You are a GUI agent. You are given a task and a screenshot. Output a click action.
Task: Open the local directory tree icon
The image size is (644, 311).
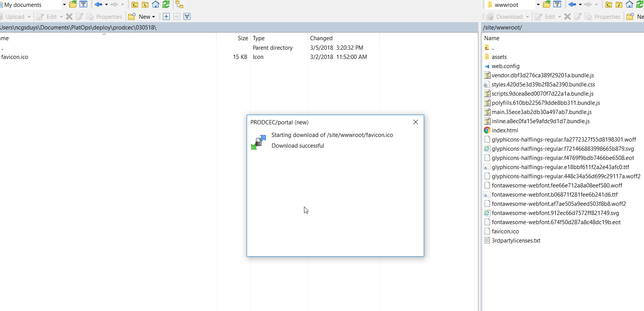[179, 5]
